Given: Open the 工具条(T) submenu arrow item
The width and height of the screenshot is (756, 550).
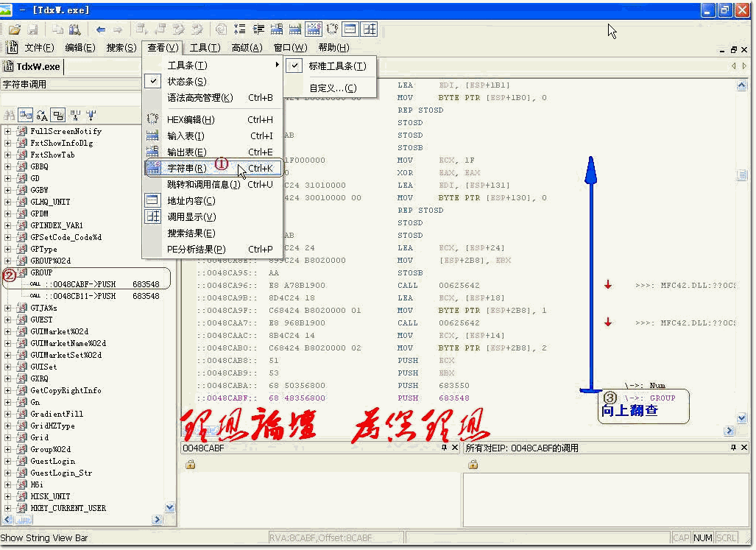Looking at the screenshot, I should 213,65.
